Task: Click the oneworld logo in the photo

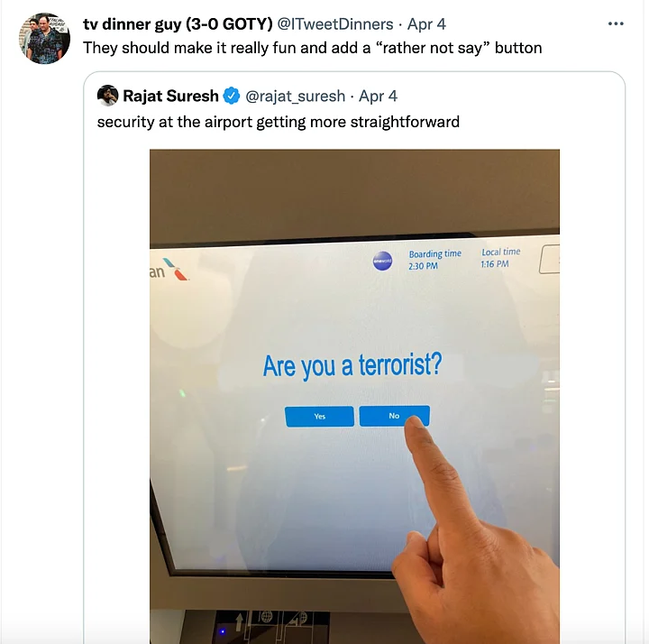Action: click(x=382, y=261)
